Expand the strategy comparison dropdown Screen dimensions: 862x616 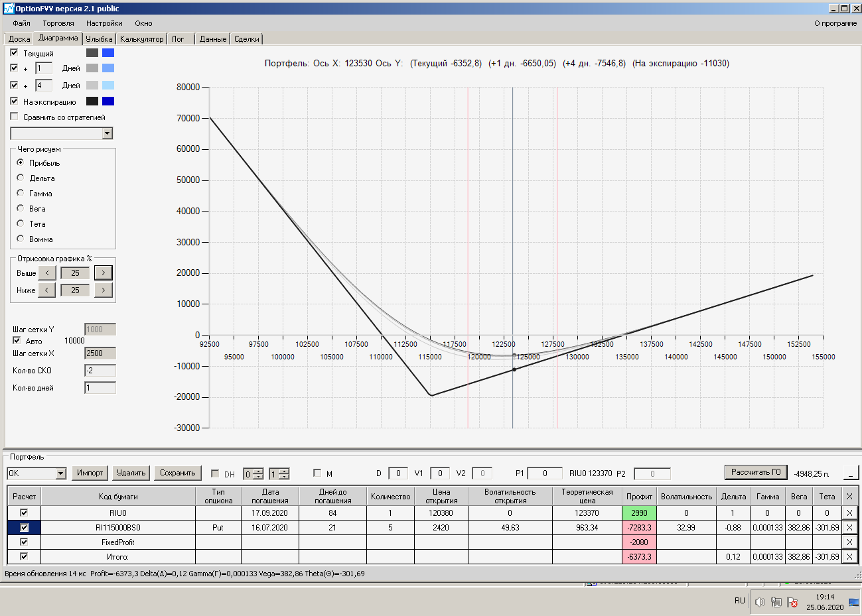point(108,133)
